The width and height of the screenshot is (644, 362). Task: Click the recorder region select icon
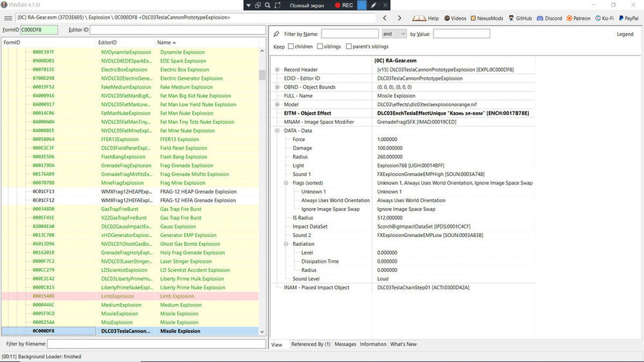point(278,5)
